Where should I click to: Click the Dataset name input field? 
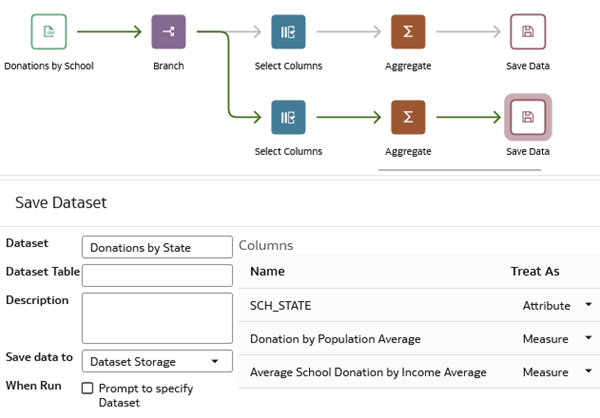point(156,247)
